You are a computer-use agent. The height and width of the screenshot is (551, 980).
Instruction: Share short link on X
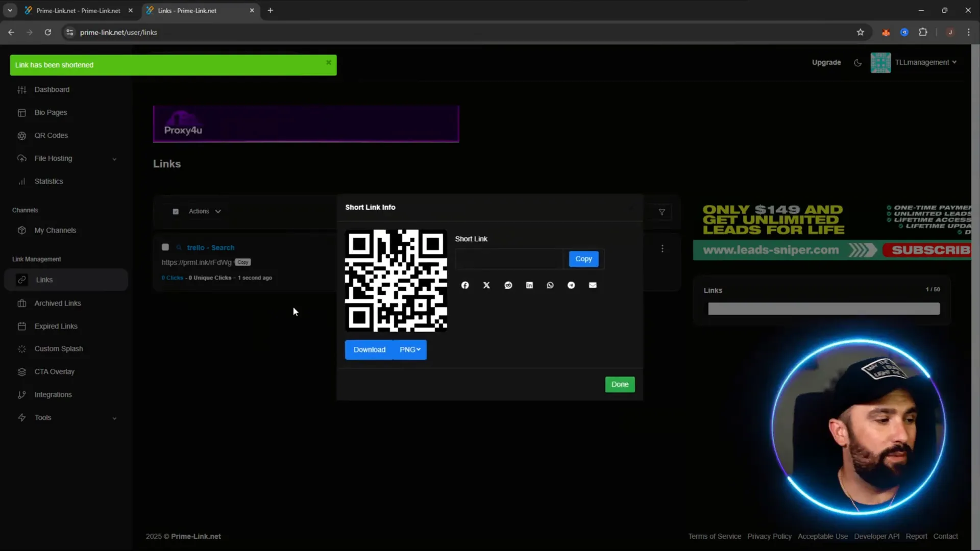click(x=486, y=285)
